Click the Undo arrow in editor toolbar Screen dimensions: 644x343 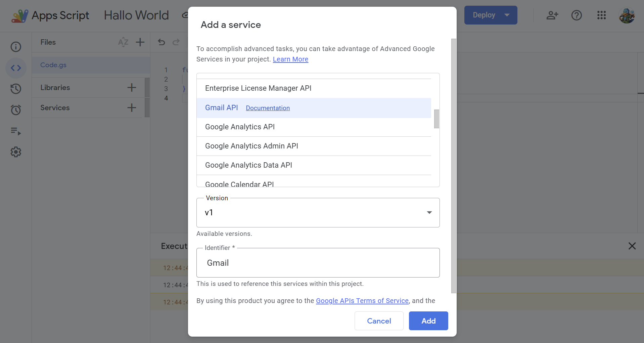162,42
